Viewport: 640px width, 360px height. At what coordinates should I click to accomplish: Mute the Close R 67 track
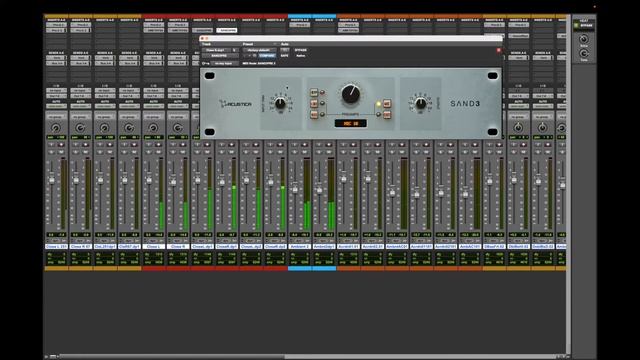tap(86, 152)
